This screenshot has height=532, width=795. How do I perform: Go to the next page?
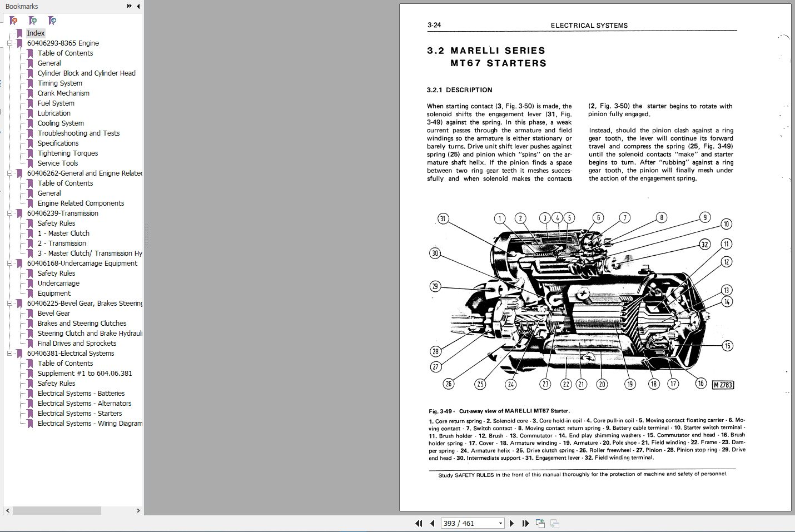(x=511, y=523)
